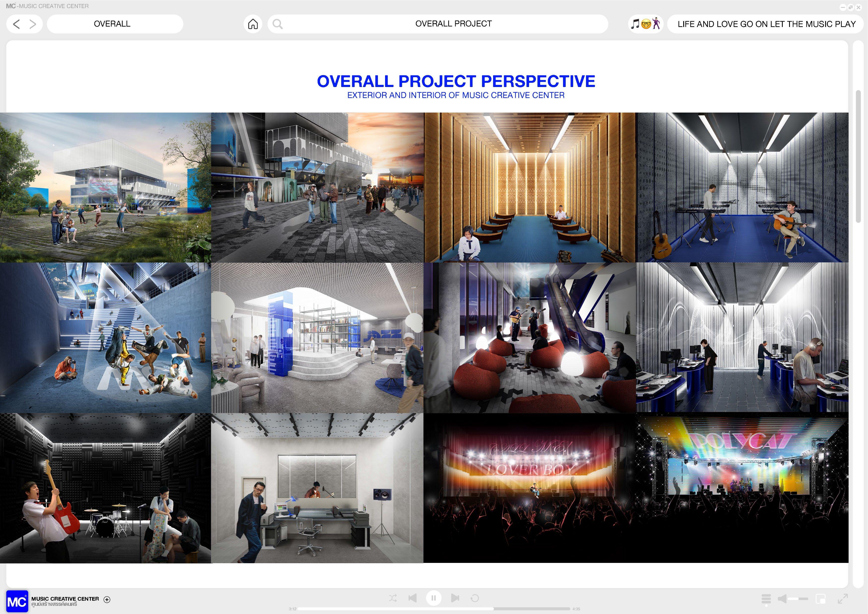Image resolution: width=868 pixels, height=614 pixels.
Task: Mute with the speaker icon
Action: click(x=782, y=599)
